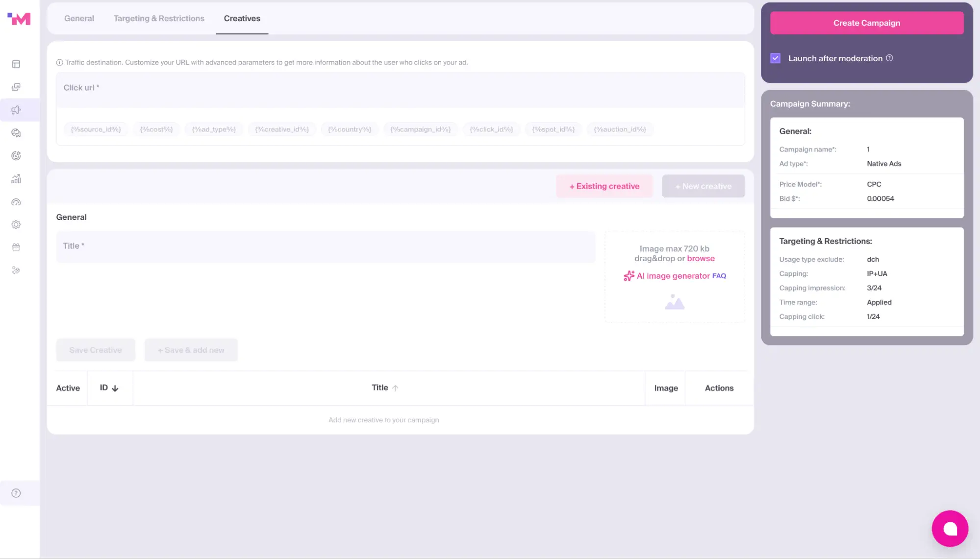Click the browse link for image upload
980x559 pixels.
pos(701,258)
